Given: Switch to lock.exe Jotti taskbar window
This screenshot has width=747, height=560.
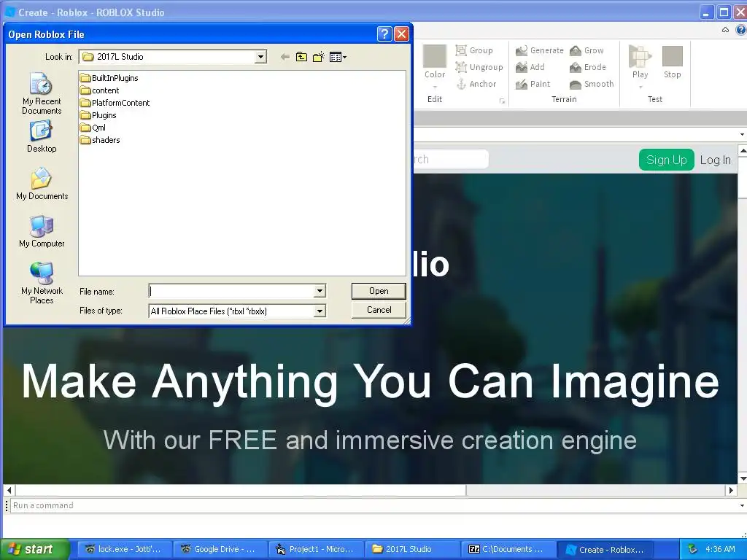Looking at the screenshot, I should (124, 549).
